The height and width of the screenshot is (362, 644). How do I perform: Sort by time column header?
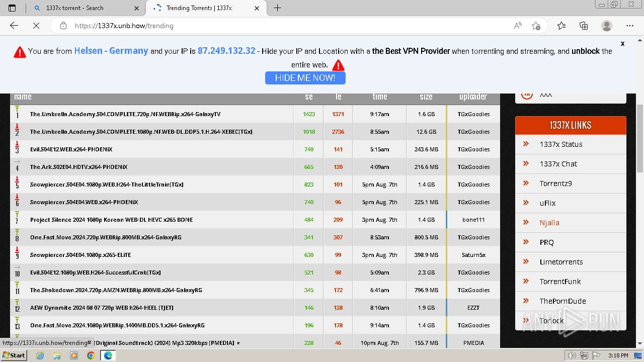click(380, 97)
